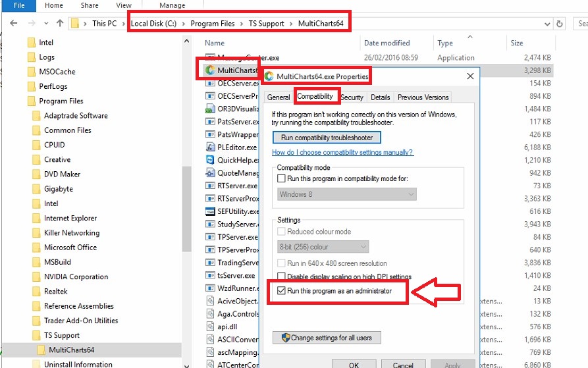588x368 pixels.
Task: Select the QuickHelp.exe file icon
Action: 210,160
